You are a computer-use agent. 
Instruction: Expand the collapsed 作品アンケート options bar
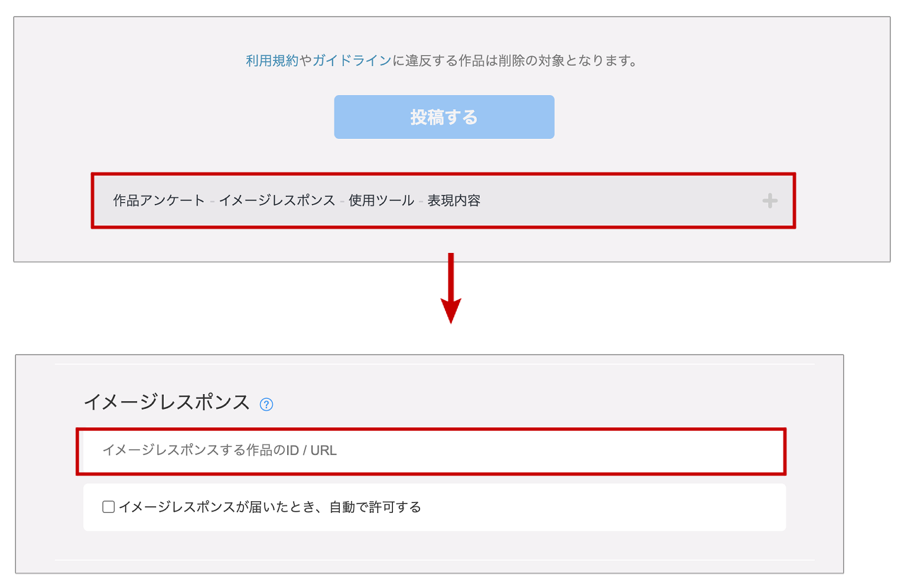coord(443,201)
